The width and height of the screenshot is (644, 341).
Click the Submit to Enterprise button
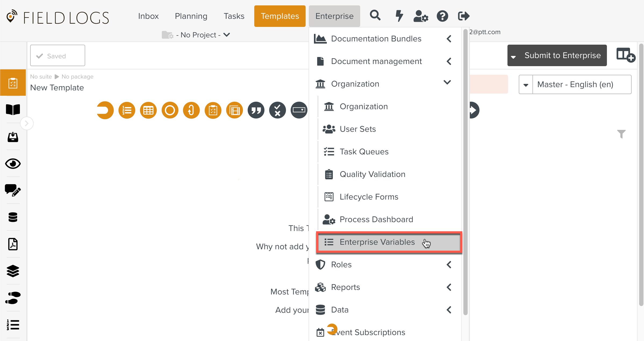click(x=562, y=55)
